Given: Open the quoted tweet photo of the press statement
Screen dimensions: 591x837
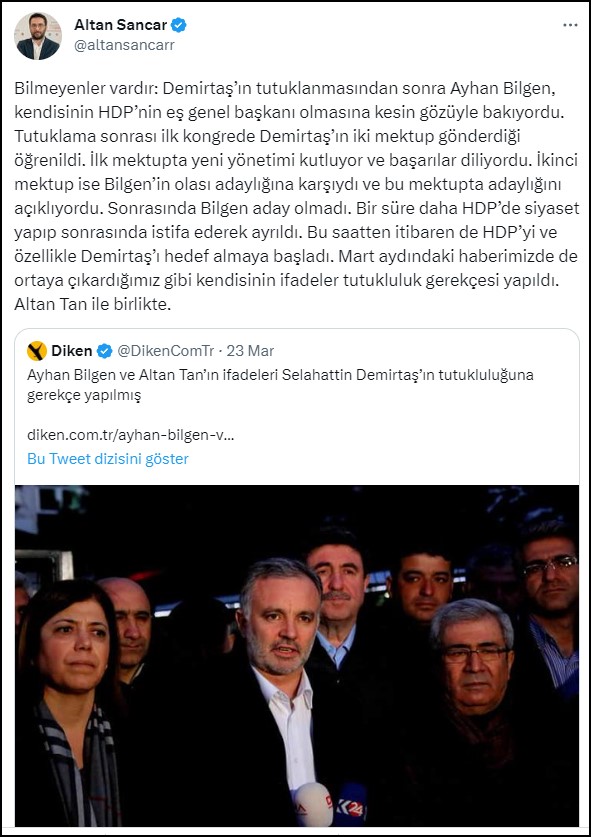Looking at the screenshot, I should 297,656.
